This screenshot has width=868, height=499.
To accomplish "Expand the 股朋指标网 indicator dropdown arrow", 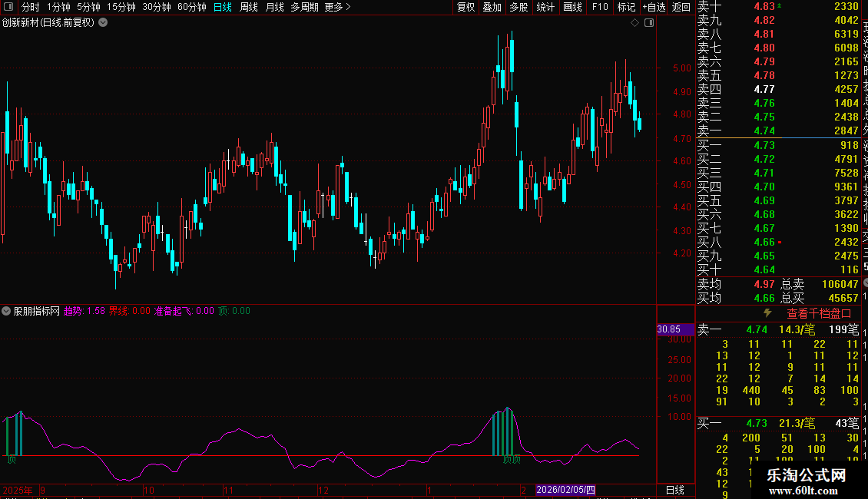I will [6, 312].
